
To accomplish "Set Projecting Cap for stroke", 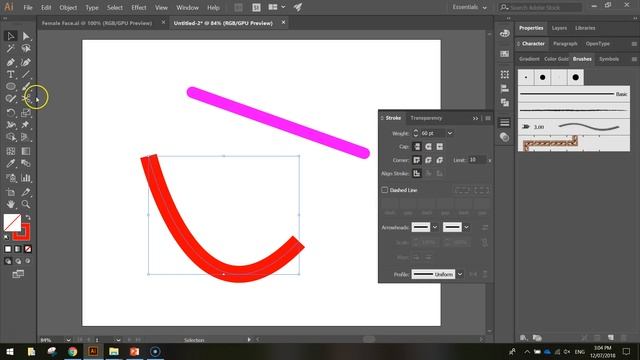I will pos(440,147).
